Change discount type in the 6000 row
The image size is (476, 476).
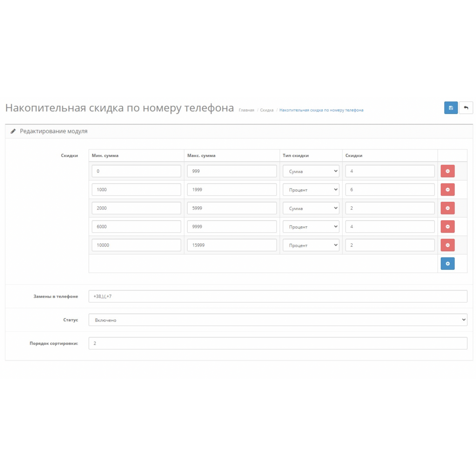tap(311, 226)
